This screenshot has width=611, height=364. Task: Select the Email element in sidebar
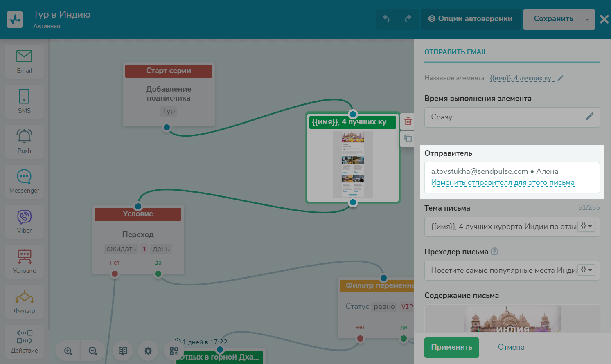pos(24,61)
